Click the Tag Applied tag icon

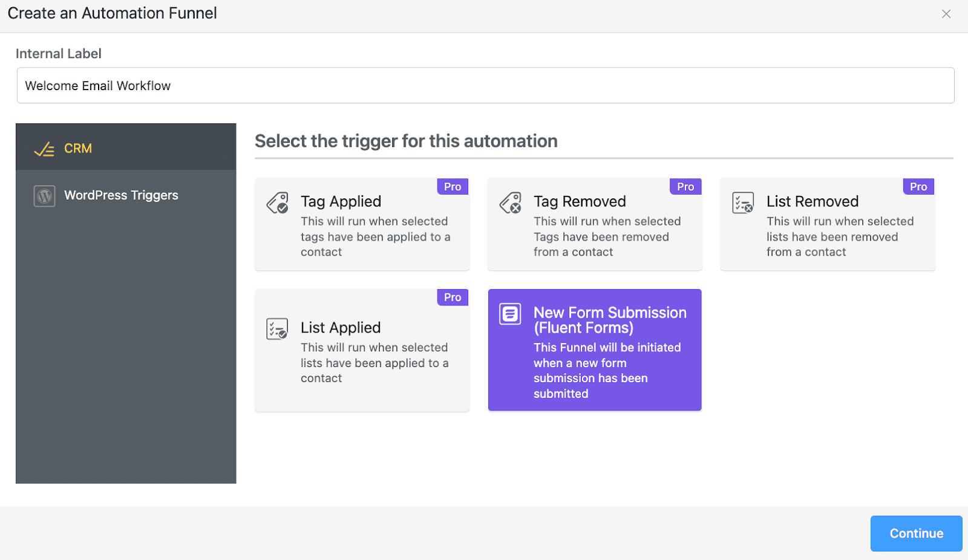click(278, 203)
